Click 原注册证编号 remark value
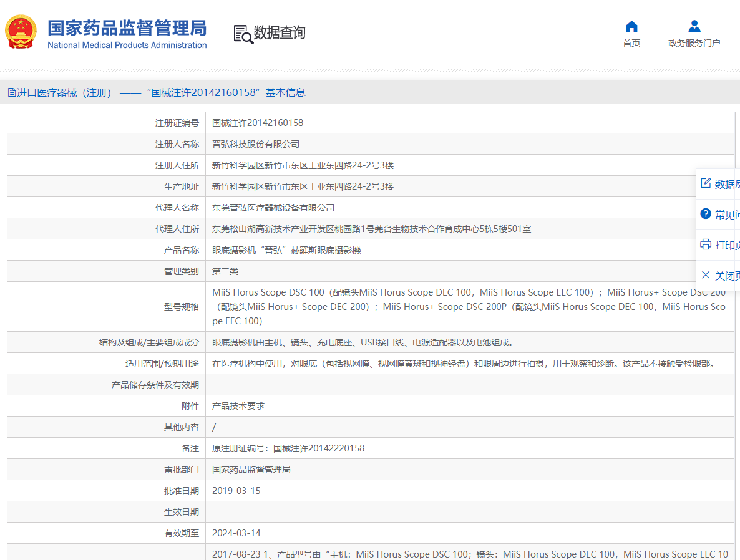This screenshot has height=560, width=740. [288, 448]
